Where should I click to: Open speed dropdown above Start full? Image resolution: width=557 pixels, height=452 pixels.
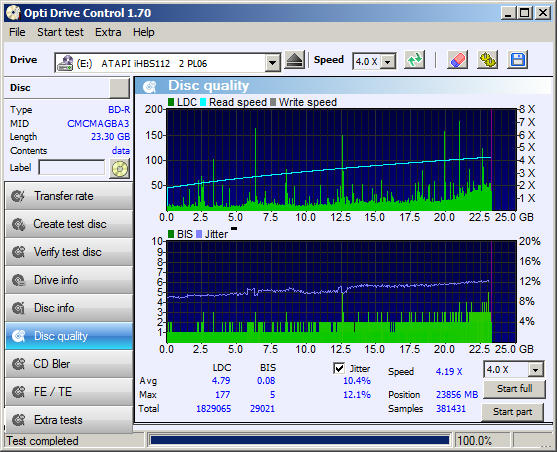click(535, 370)
